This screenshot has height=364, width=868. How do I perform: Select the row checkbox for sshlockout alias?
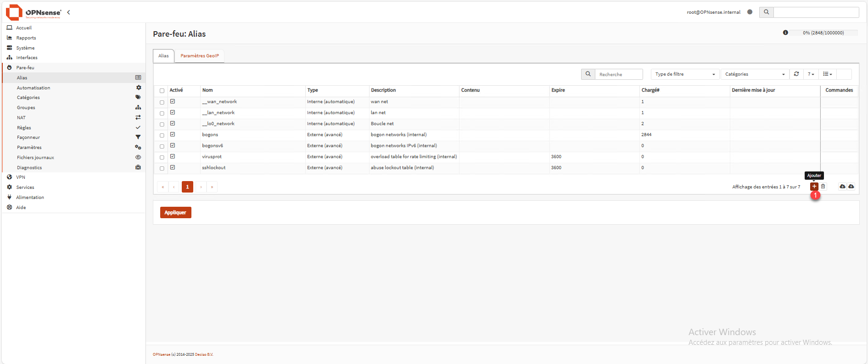click(162, 168)
